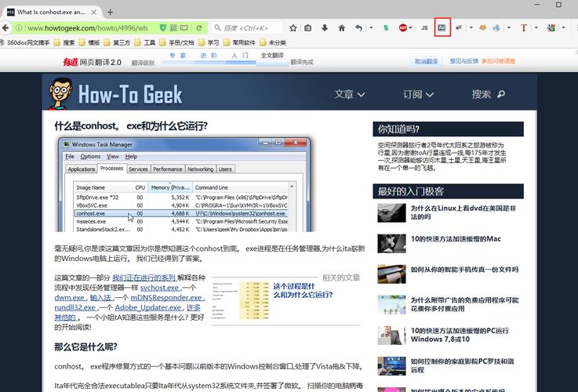Open the 手册/文档 bookmarks folder
Viewport: 578px width, 392px height.
pyautogui.click(x=177, y=43)
